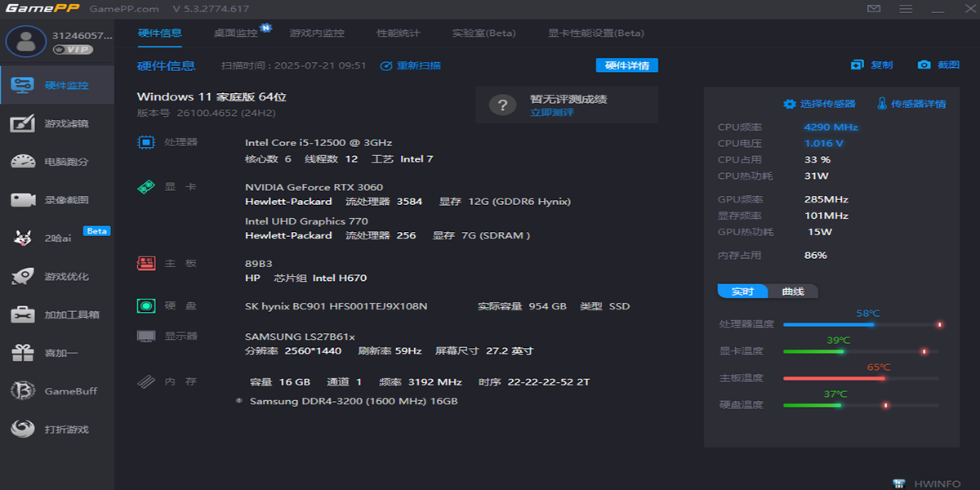The image size is (980, 490).
Task: Select the 实时 realtime view toggle
Action: tap(742, 292)
